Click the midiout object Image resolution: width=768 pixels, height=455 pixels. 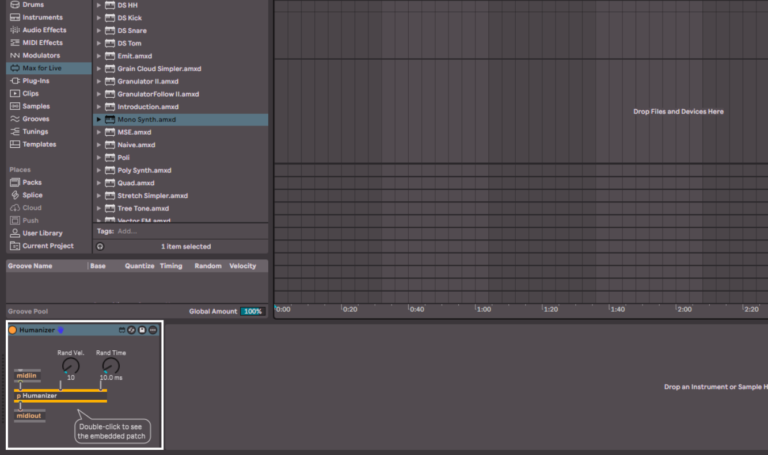click(29, 416)
